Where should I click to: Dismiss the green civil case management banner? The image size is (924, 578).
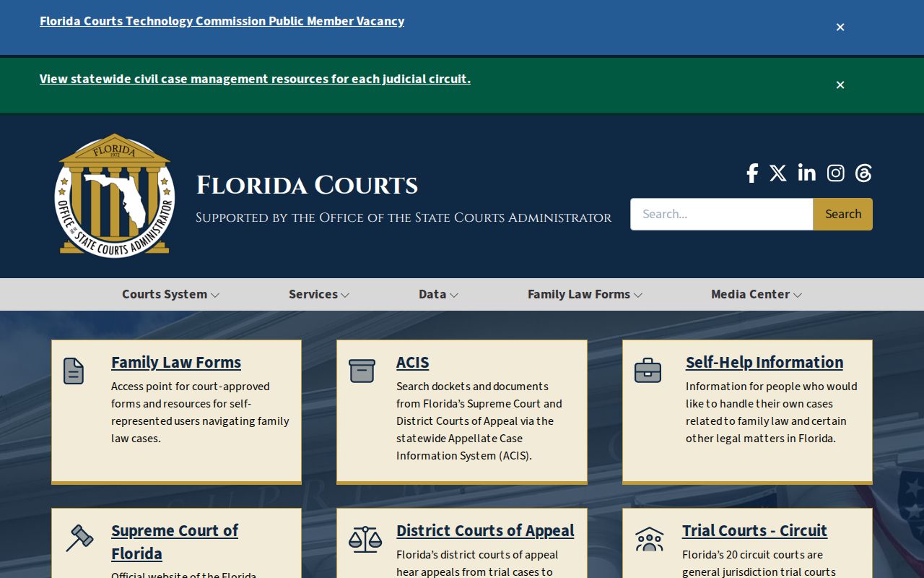[840, 85]
